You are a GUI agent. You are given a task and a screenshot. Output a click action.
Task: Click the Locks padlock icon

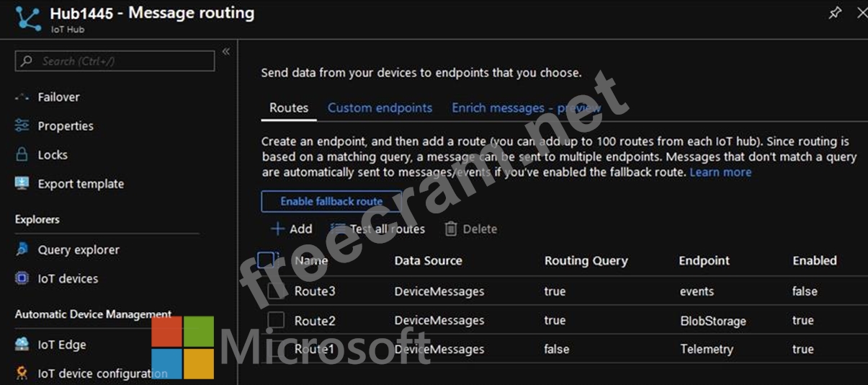(x=22, y=155)
